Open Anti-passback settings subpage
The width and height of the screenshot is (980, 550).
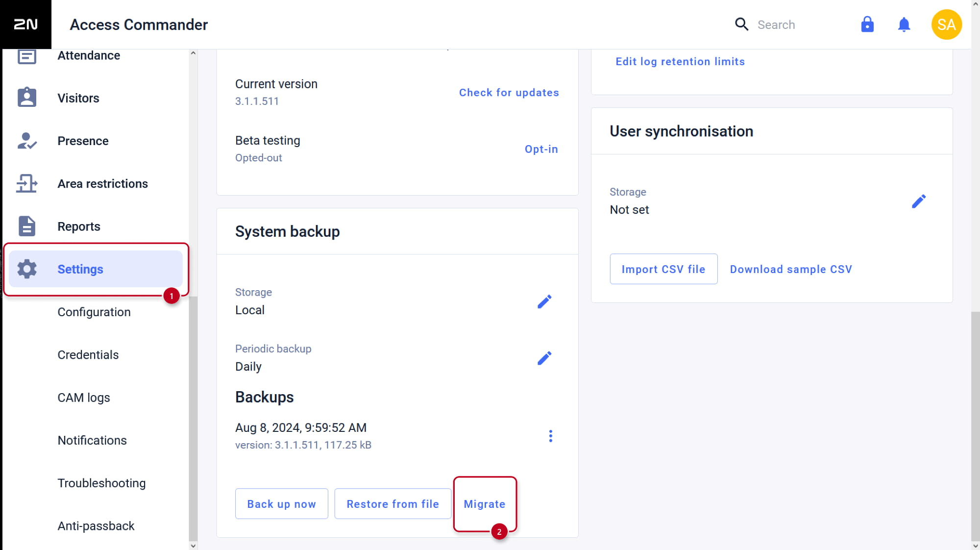pos(96,525)
